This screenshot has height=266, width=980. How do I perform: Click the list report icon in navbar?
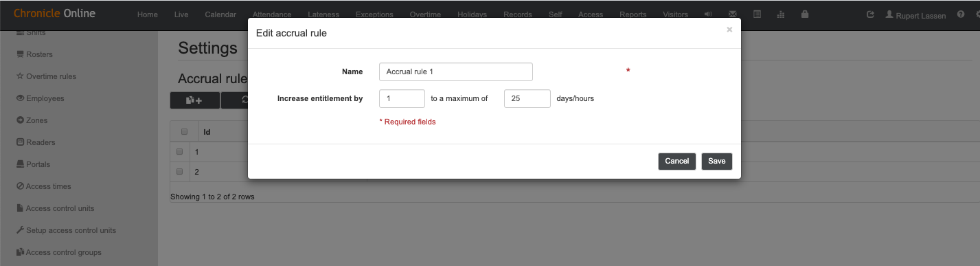tap(757, 14)
